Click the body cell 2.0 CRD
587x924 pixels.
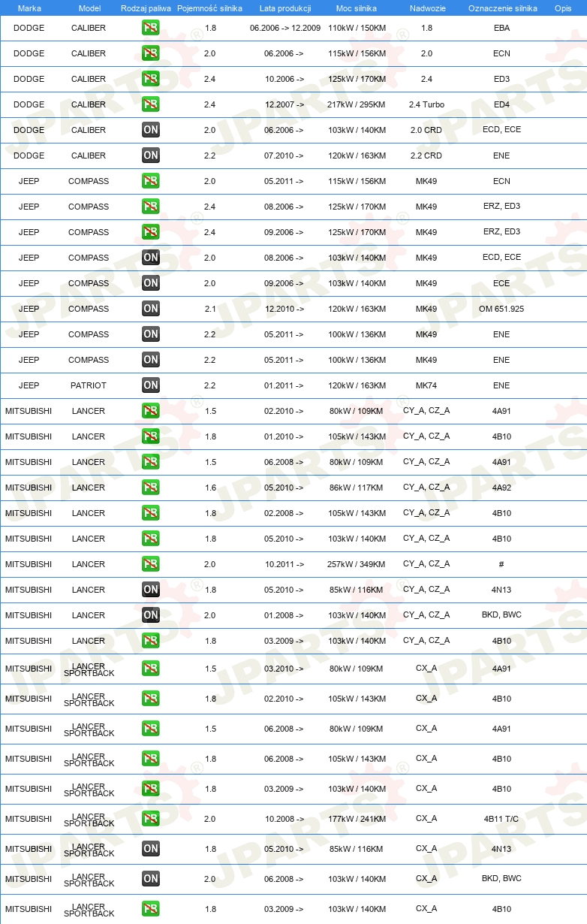point(426,130)
